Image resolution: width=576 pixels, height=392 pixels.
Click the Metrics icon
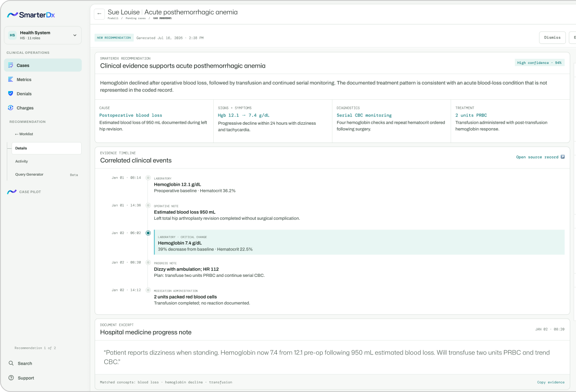tap(11, 79)
